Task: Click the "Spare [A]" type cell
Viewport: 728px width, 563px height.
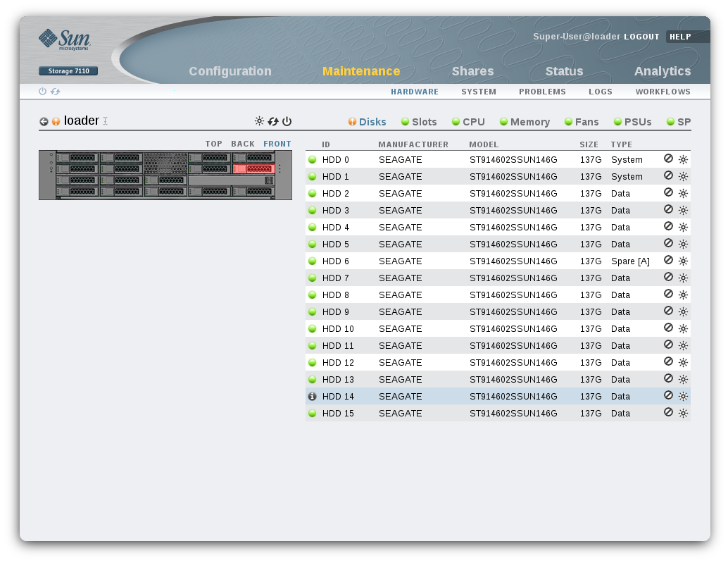Action: point(630,261)
